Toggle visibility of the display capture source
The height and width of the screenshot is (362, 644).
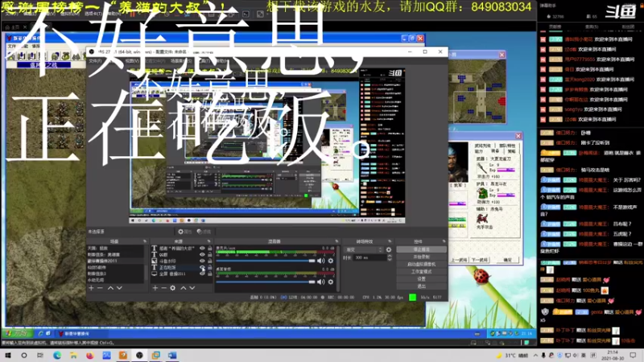(x=202, y=274)
